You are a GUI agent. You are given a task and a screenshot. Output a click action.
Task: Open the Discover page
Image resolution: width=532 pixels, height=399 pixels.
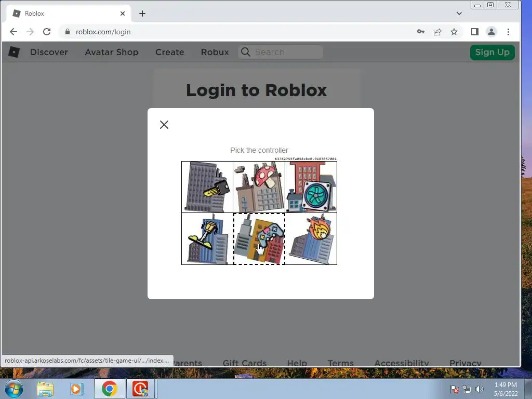[x=49, y=52]
